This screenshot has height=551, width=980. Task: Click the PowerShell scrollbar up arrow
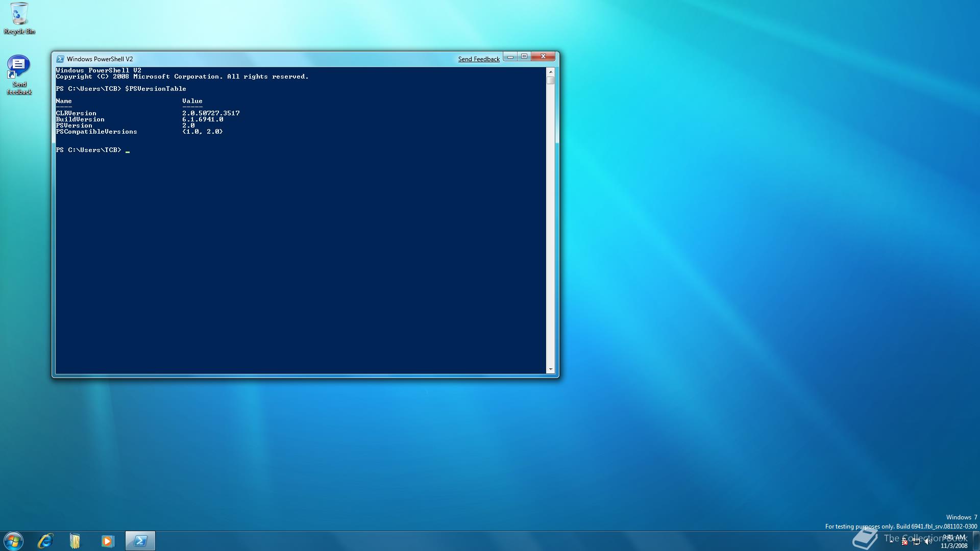coord(550,71)
